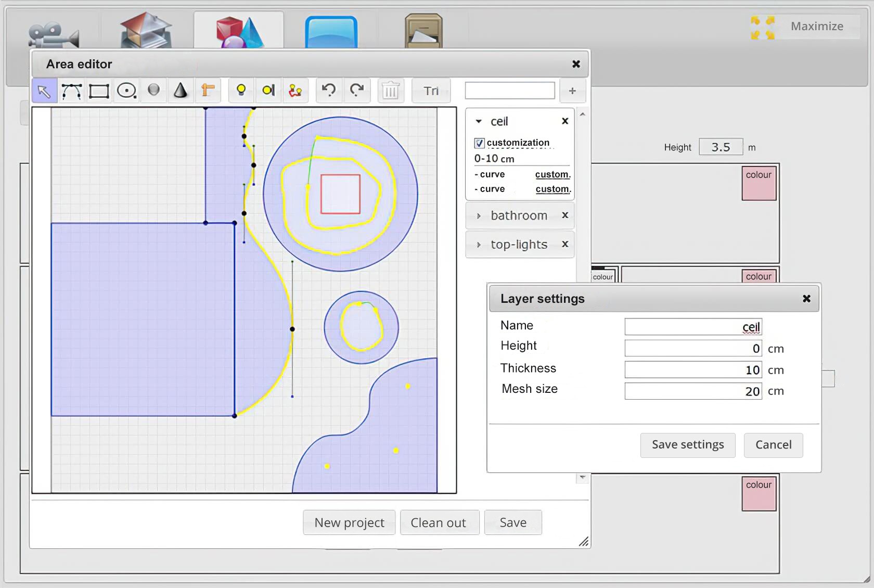Viewport: 874px width, 588px height.
Task: Pick the circle drawing tool
Action: click(x=126, y=91)
